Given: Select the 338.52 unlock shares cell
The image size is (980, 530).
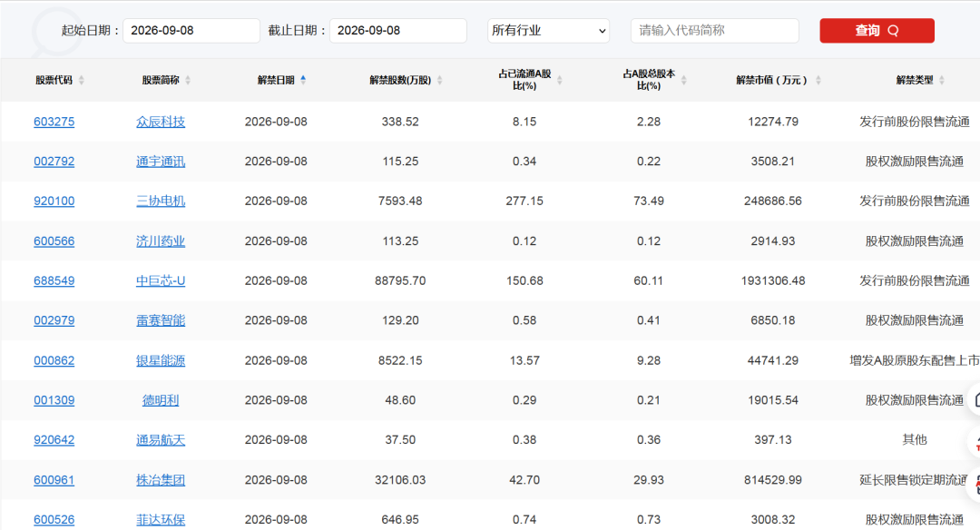Looking at the screenshot, I should [x=400, y=122].
